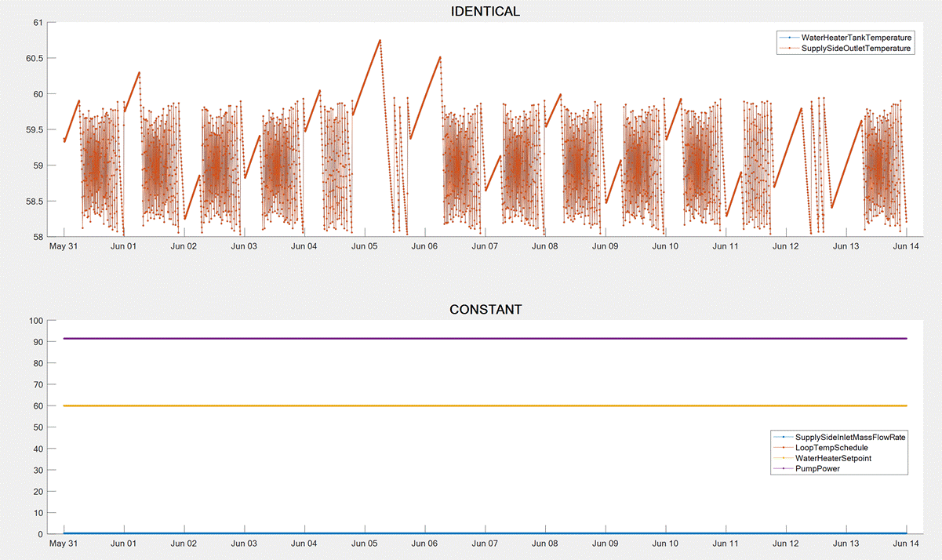Click Jun 03 date label under IDENTICAL plot
This screenshot has width=942, height=560.
(x=244, y=246)
